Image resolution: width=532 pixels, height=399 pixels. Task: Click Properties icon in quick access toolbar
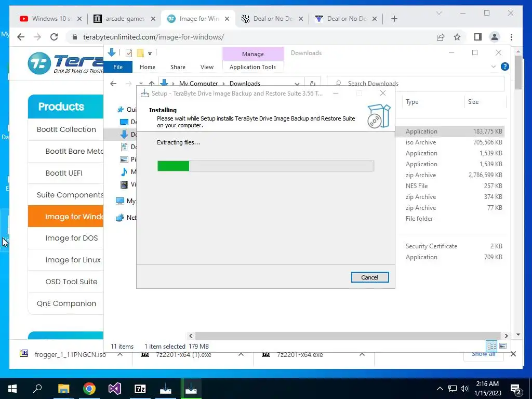[129, 53]
